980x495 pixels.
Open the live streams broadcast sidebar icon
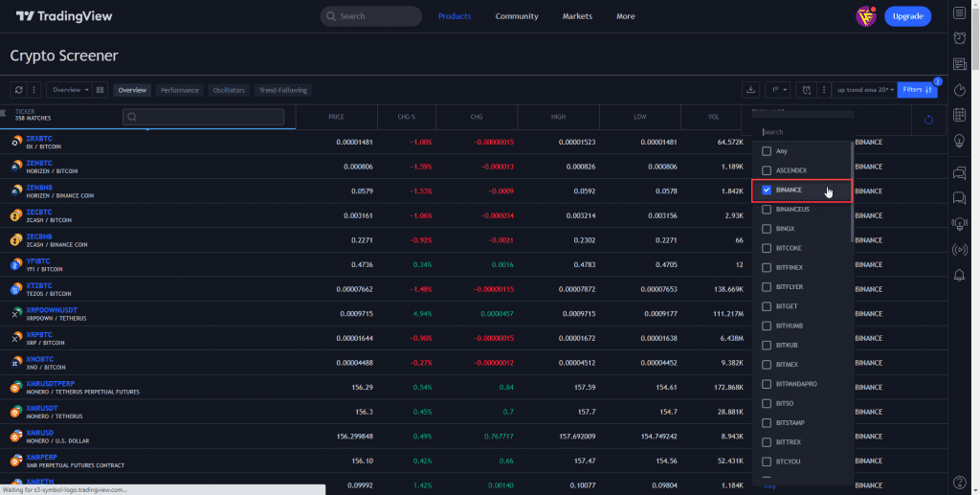click(x=959, y=250)
